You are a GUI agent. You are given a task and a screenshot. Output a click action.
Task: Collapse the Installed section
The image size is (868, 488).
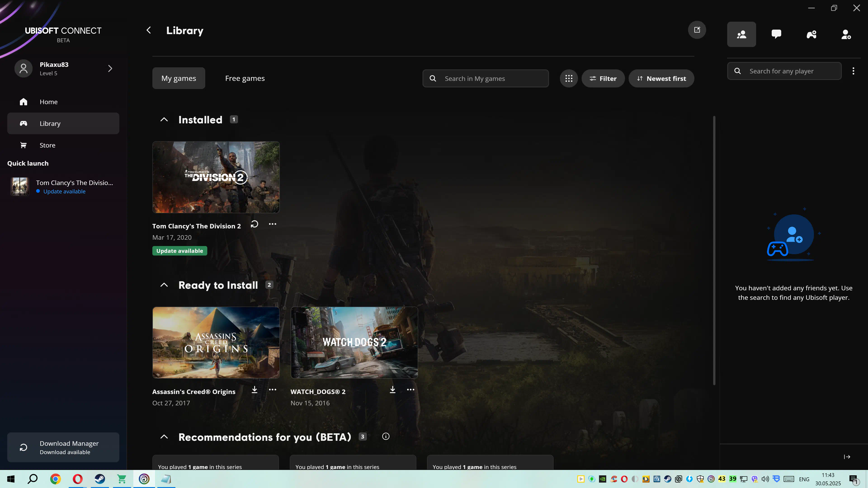click(164, 120)
